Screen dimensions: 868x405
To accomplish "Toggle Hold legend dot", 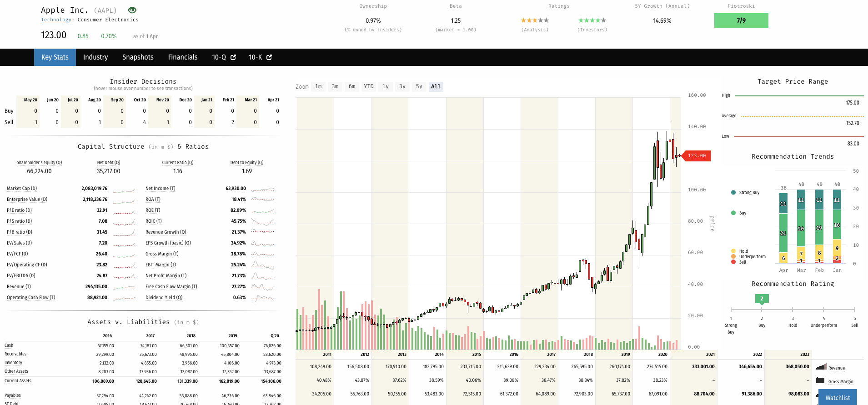I will pos(733,251).
